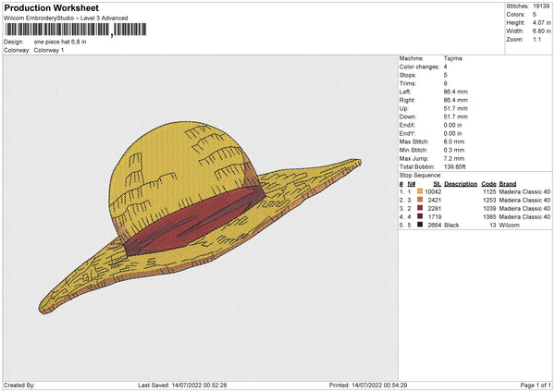
Task: Click the Machine value "Tajima"
Action: [x=452, y=58]
